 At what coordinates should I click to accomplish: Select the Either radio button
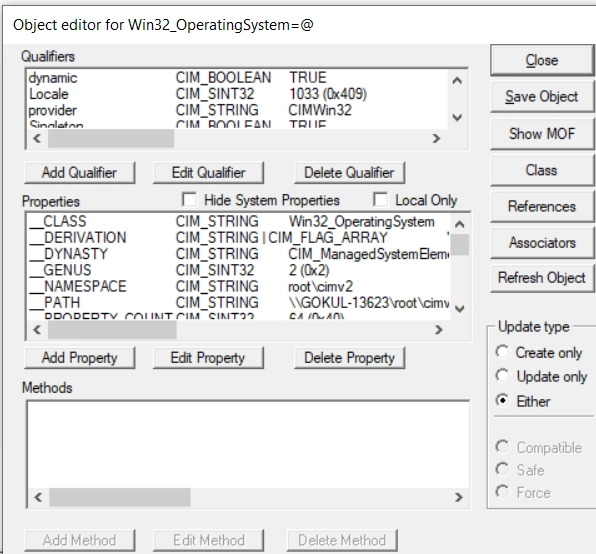tap(502, 400)
